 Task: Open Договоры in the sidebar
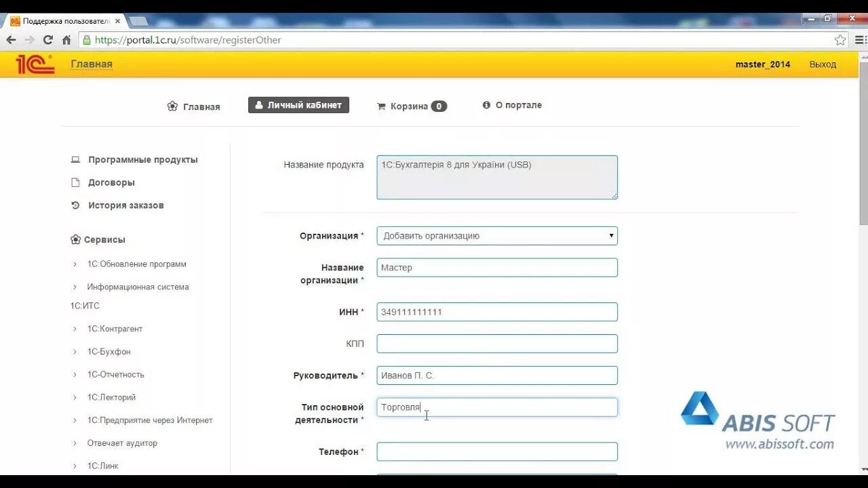click(111, 182)
